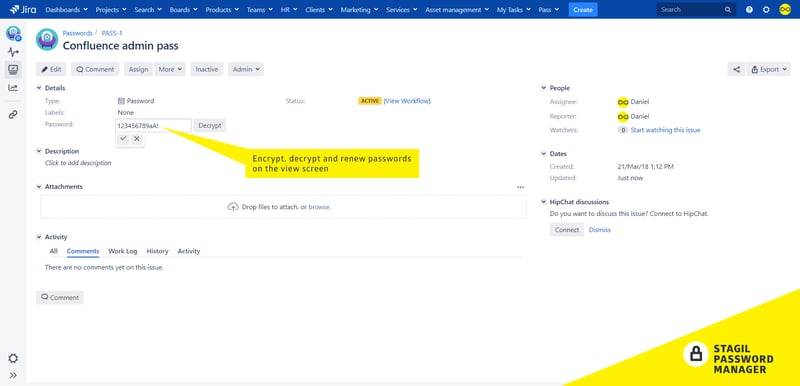Click the upload cloud icon in Attachments
The height and width of the screenshot is (386, 800).
(233, 207)
